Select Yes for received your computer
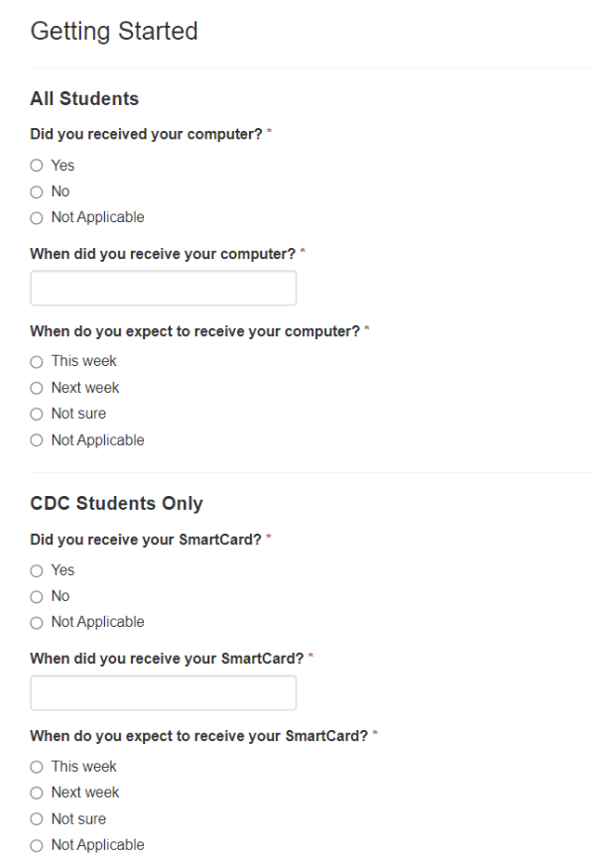Image resolution: width=616 pixels, height=860 pixels. pos(37,166)
